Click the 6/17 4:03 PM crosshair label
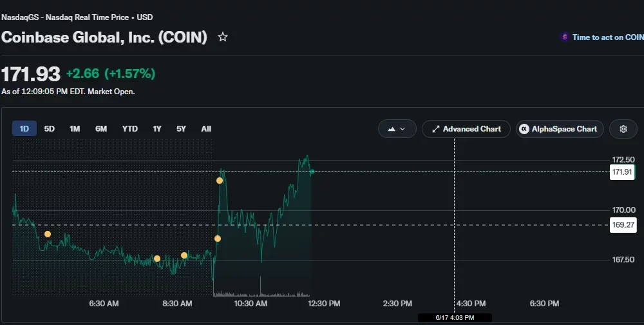 [x=455, y=318]
